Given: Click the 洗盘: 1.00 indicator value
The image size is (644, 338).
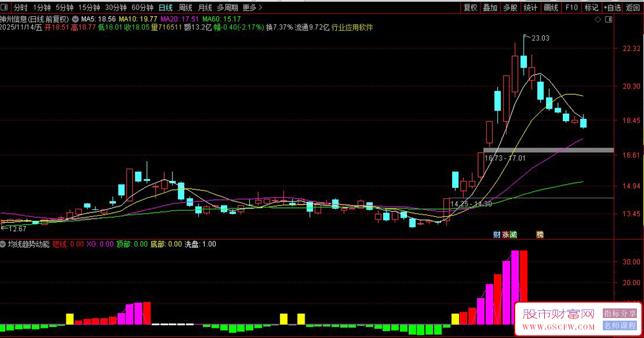Looking at the screenshot, I should pos(200,244).
